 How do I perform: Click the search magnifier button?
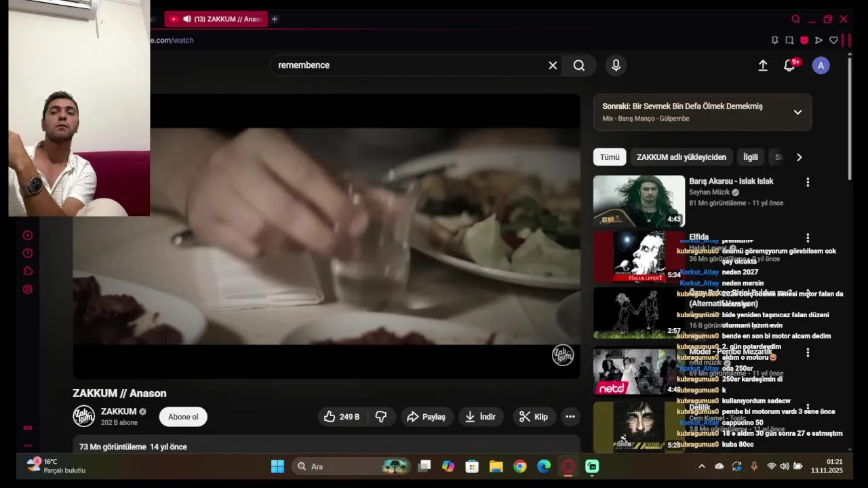(x=579, y=65)
